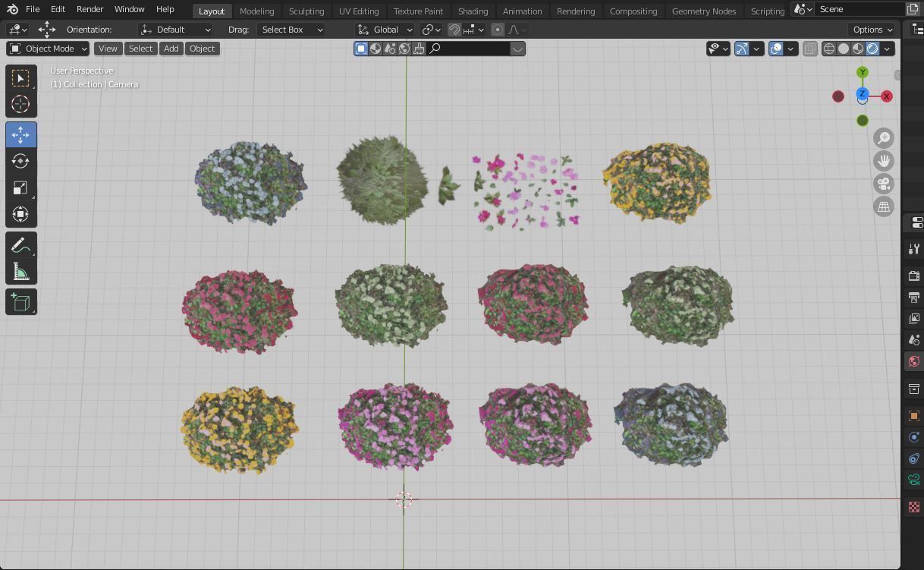Open the Edit menu
This screenshot has width=924, height=570.
(58, 9)
